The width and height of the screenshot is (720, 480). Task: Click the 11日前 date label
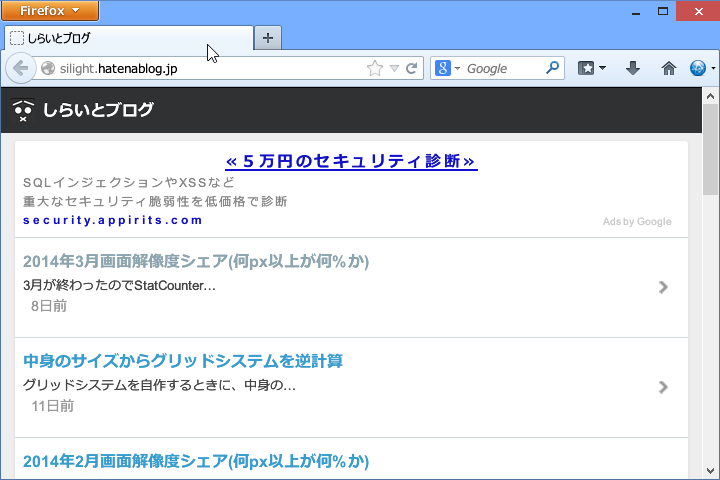pyautogui.click(x=52, y=406)
